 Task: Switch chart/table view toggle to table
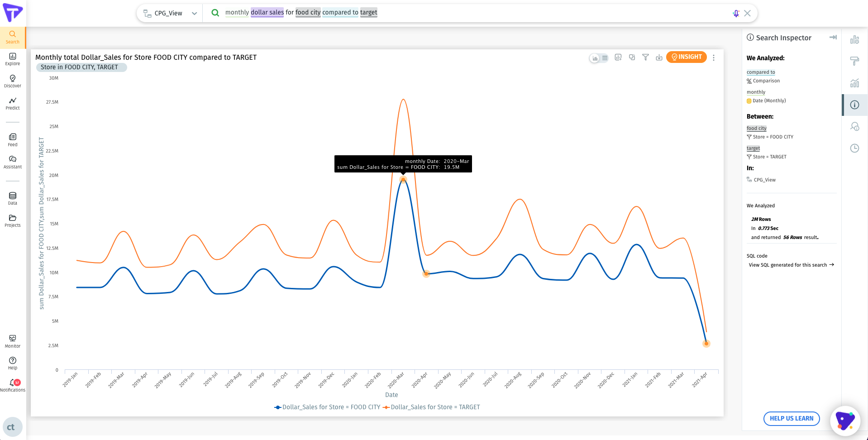pos(605,58)
